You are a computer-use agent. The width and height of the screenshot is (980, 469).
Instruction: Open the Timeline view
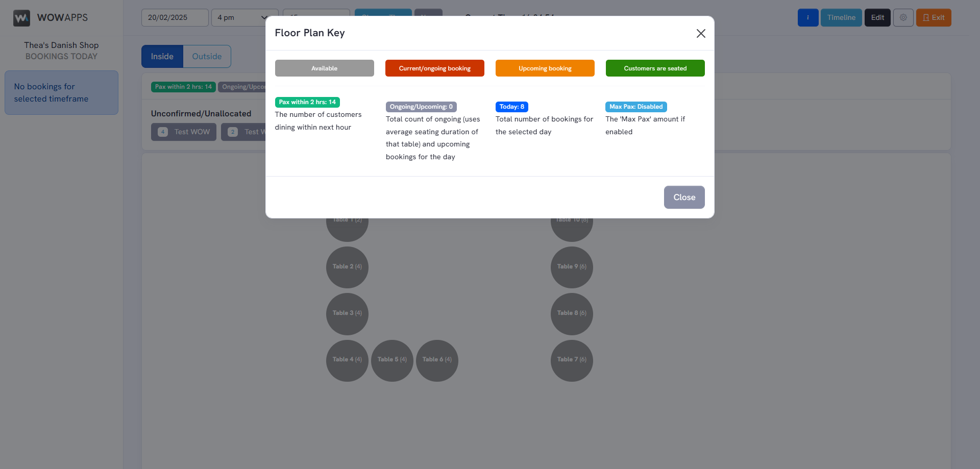pos(841,18)
